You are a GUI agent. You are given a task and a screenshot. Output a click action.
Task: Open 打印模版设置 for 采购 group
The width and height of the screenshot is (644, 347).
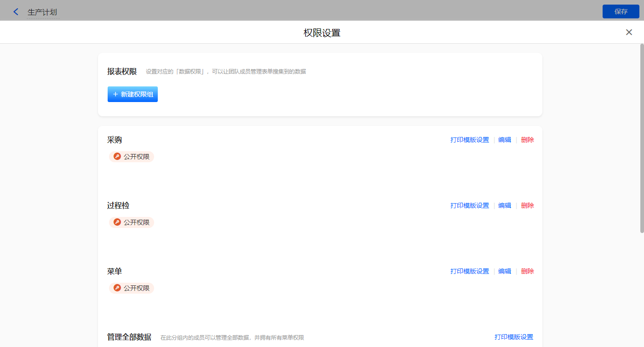(x=469, y=140)
